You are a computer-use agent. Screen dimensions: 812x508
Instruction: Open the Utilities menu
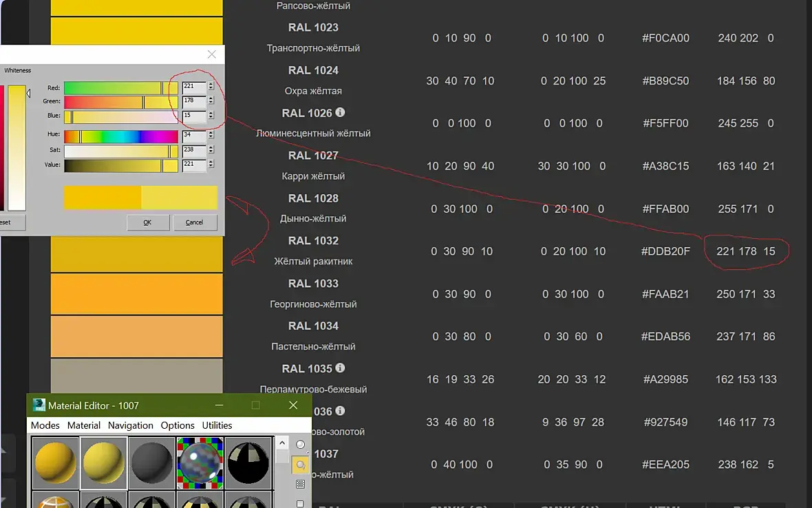coord(217,425)
